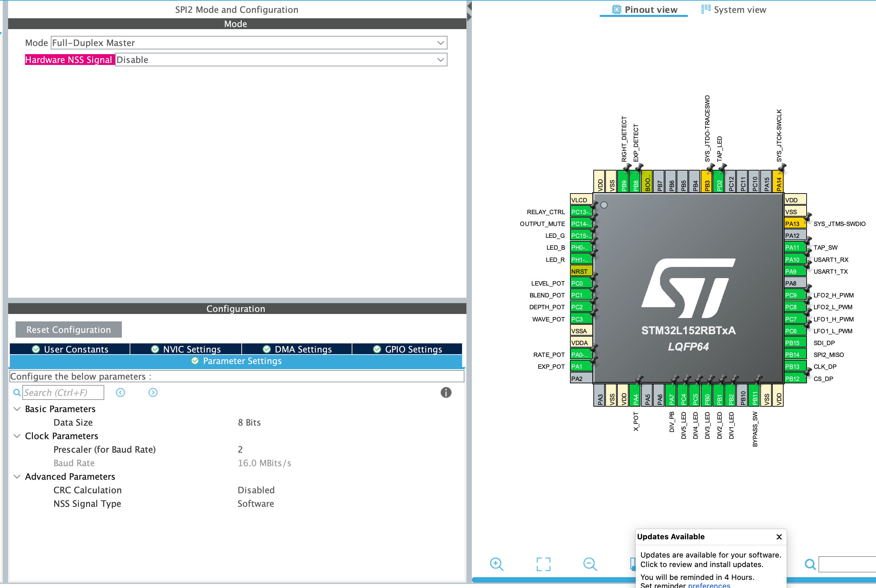Click the zoom in magnifier icon

pos(496,564)
